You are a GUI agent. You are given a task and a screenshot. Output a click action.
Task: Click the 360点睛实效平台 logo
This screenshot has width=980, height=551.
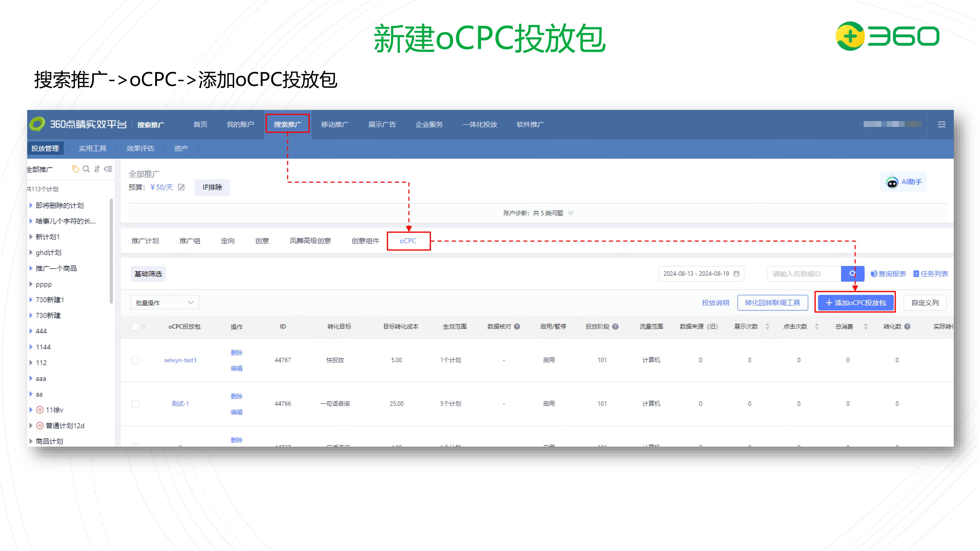78,124
